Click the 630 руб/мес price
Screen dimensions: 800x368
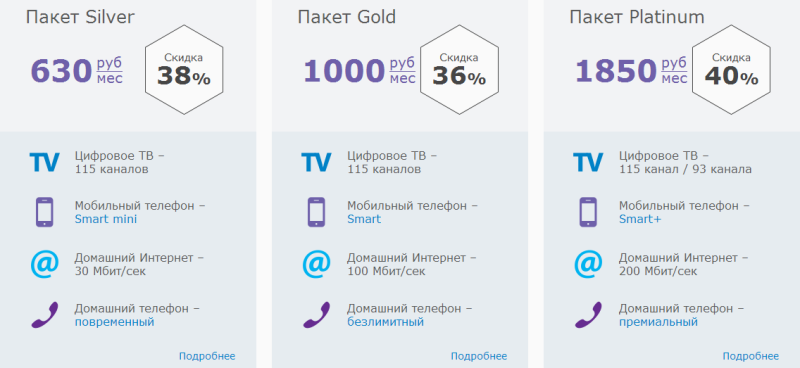pos(77,71)
